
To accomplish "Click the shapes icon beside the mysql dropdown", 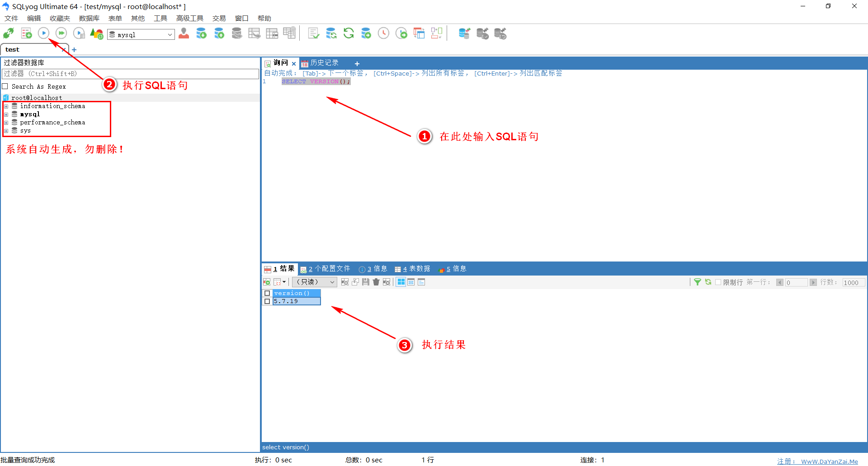I will (97, 33).
